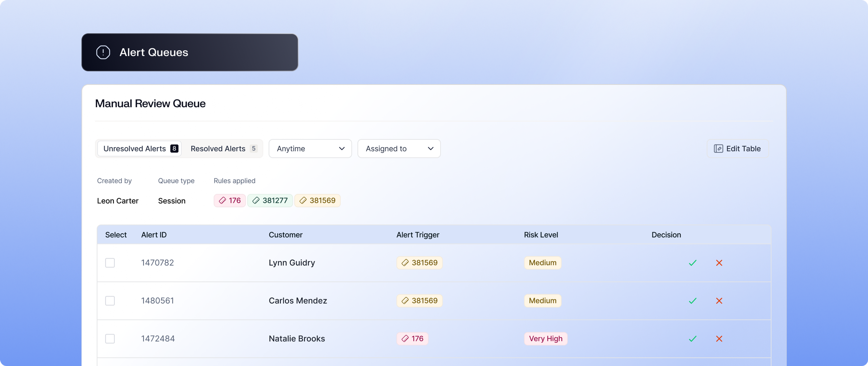
Task: Reject Natalie Brooks alert with red X
Action: [x=719, y=339]
